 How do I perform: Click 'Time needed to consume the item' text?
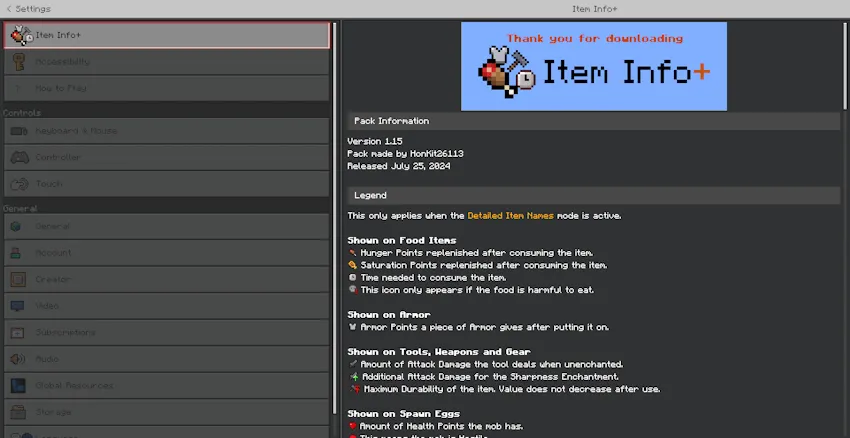pyautogui.click(x=434, y=278)
